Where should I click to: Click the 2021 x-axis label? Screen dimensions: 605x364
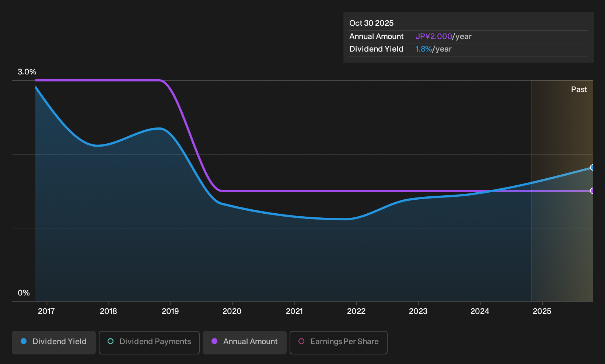[294, 311]
